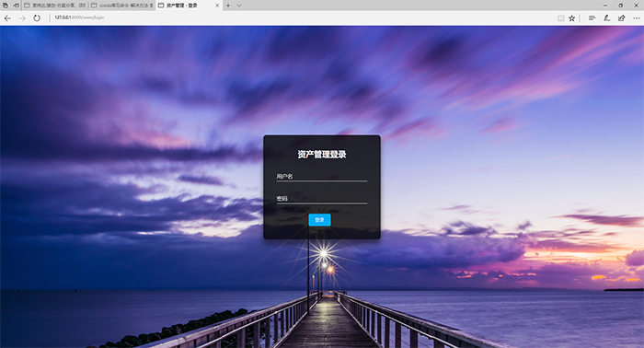
Task: Open a new tab with plus button
Action: click(x=228, y=6)
